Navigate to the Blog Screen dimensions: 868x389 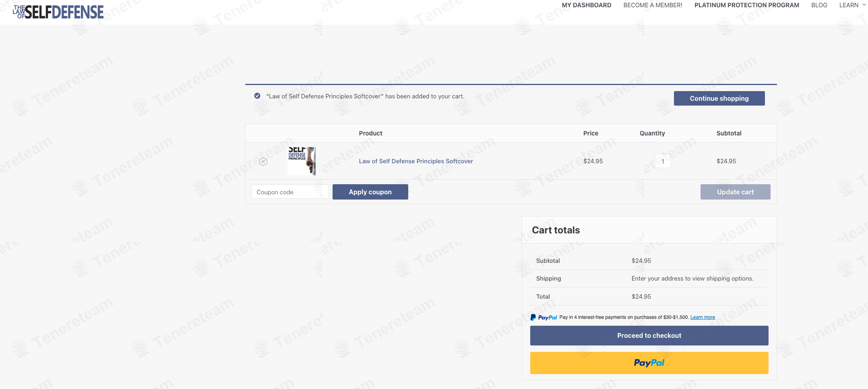tap(819, 5)
